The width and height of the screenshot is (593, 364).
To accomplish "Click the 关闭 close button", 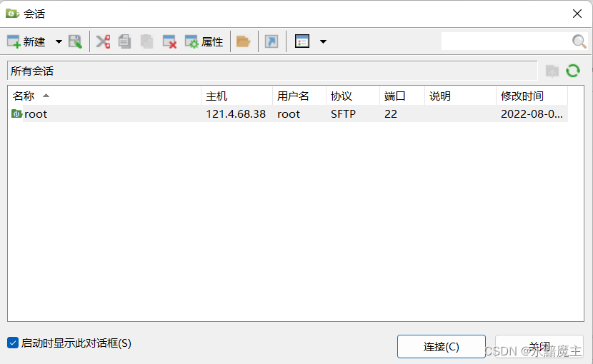I will click(x=539, y=346).
